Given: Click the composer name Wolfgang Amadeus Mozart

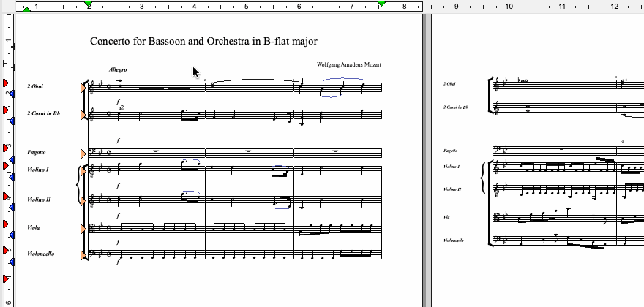Looking at the screenshot, I should 349,64.
